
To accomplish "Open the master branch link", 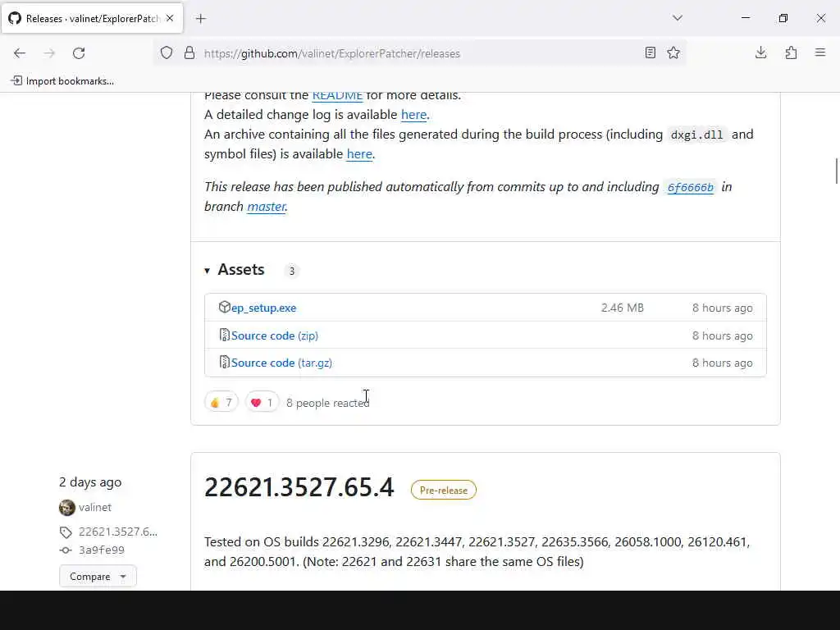I will coord(267,206).
